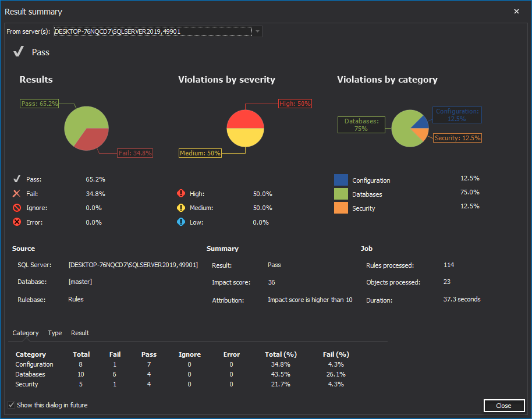Click the red High severity exclamation icon
Screen dimensions: 532x419
(181, 193)
